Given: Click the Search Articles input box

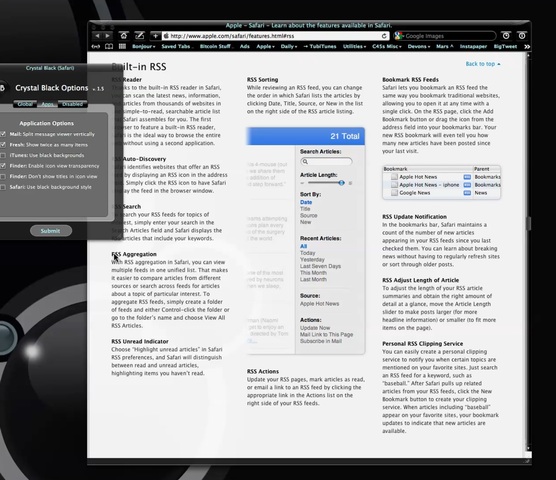Looking at the screenshot, I should click(326, 162).
